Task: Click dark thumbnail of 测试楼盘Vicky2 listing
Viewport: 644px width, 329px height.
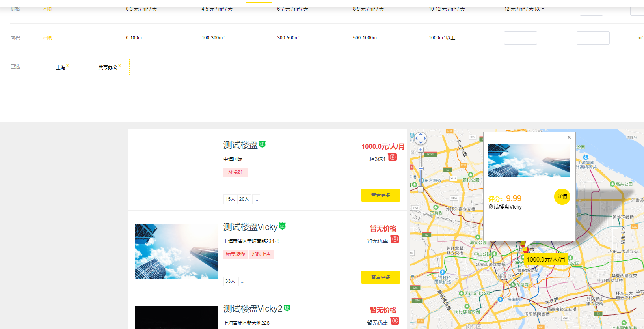Action: pyautogui.click(x=177, y=317)
